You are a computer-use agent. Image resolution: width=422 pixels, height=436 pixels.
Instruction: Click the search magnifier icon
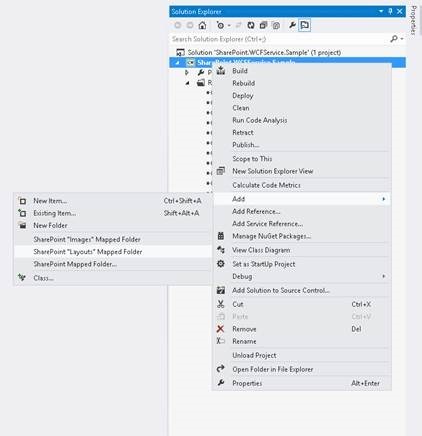(394, 39)
